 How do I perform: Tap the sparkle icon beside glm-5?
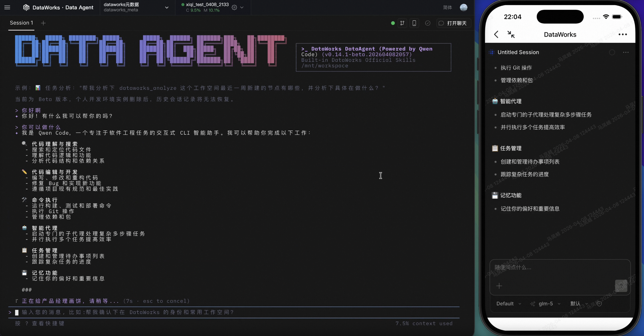pyautogui.click(x=533, y=304)
